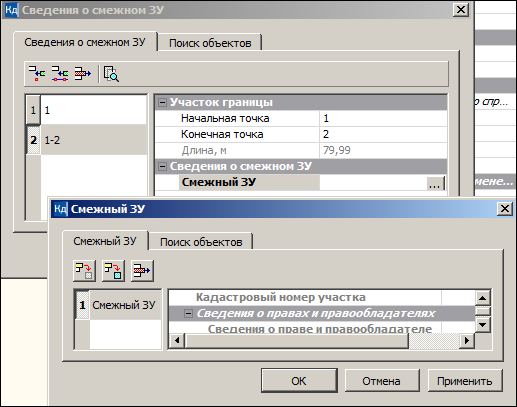This screenshot has width=517, height=407.
Task: Click Кд icon in Смежный ЗУ title bar
Action: (60, 209)
